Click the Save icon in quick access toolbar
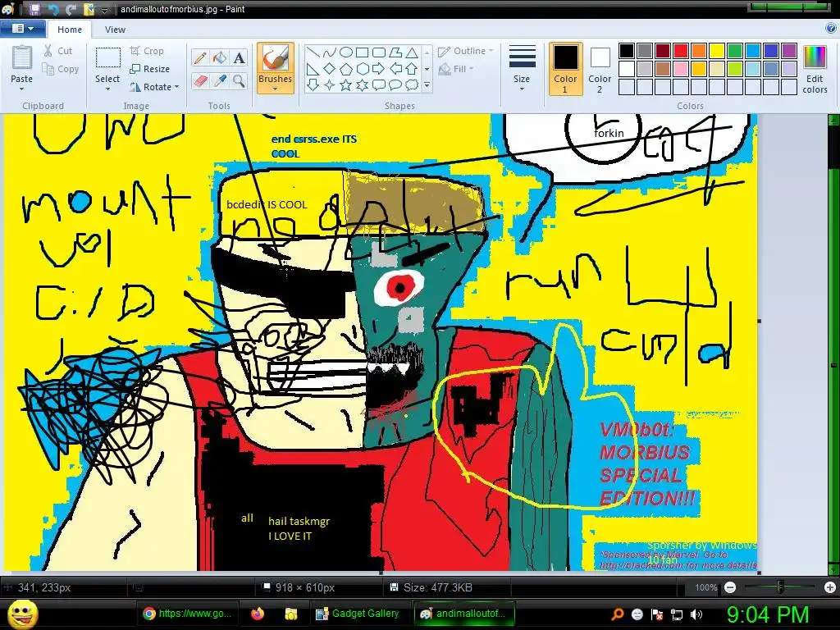The image size is (840, 630). [x=34, y=9]
